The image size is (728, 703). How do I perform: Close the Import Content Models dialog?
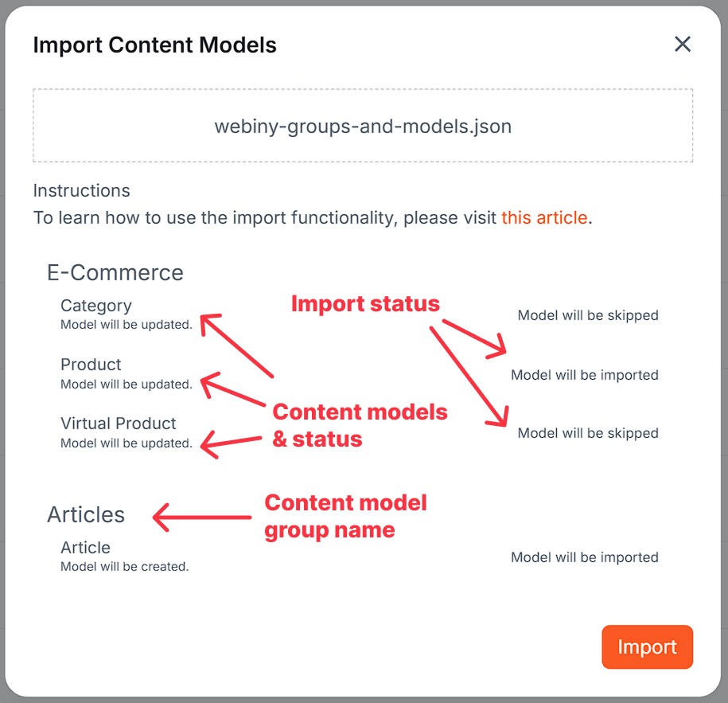(683, 45)
